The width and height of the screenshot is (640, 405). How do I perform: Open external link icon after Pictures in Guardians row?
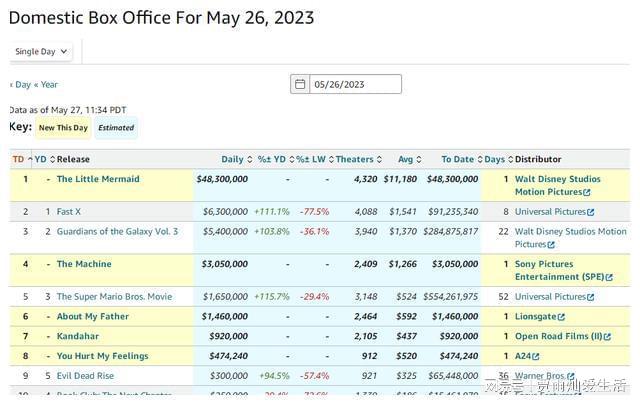click(551, 245)
